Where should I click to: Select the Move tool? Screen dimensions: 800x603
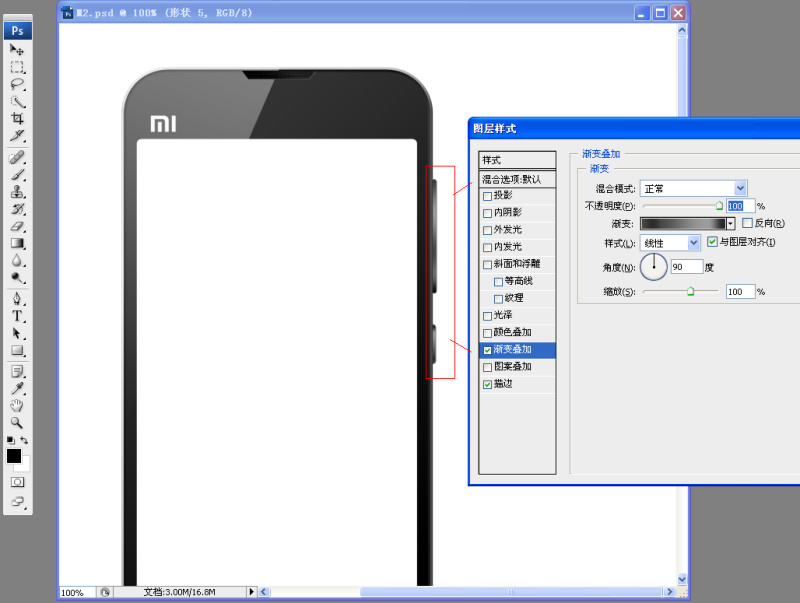(17, 50)
